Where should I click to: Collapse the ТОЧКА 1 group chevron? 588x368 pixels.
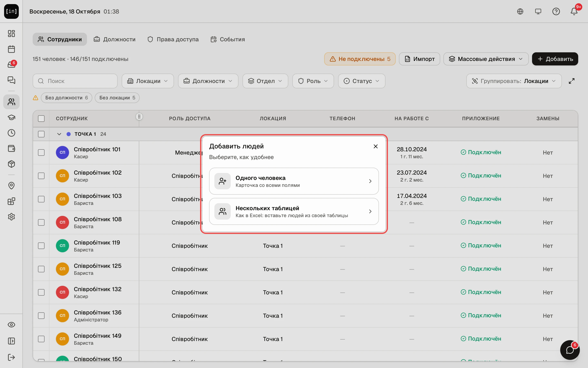[x=59, y=134]
